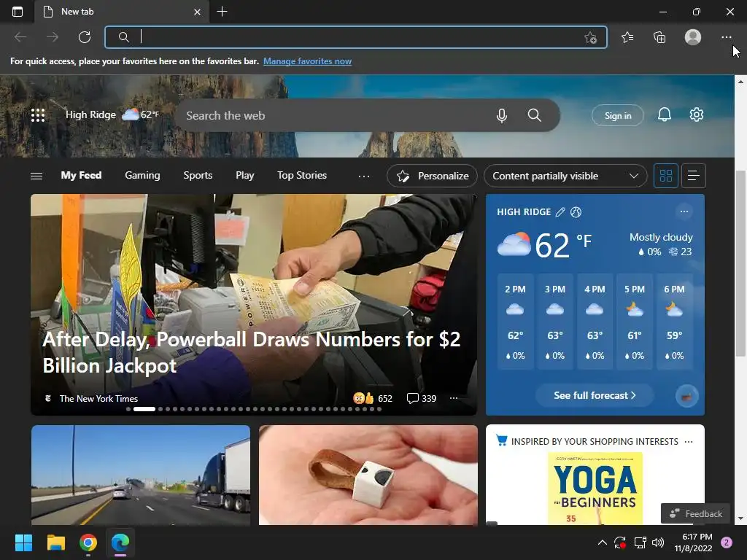Select the highlighted carousel slide indicator
Image resolution: width=747 pixels, height=560 pixels.
[144, 409]
